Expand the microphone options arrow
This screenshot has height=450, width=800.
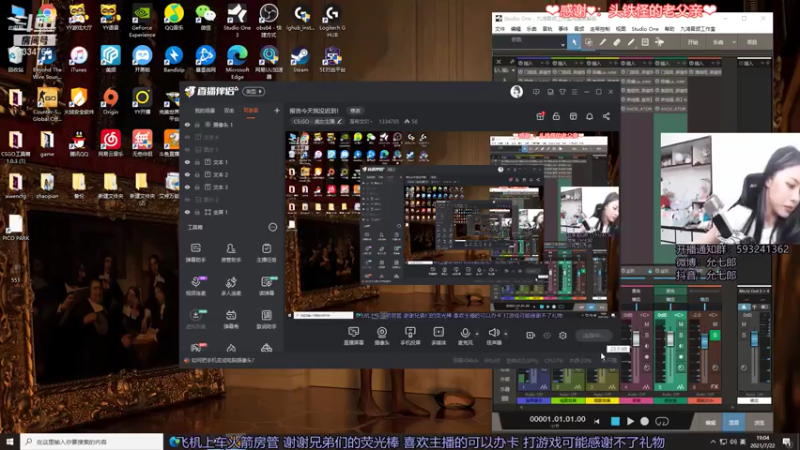click(477, 334)
